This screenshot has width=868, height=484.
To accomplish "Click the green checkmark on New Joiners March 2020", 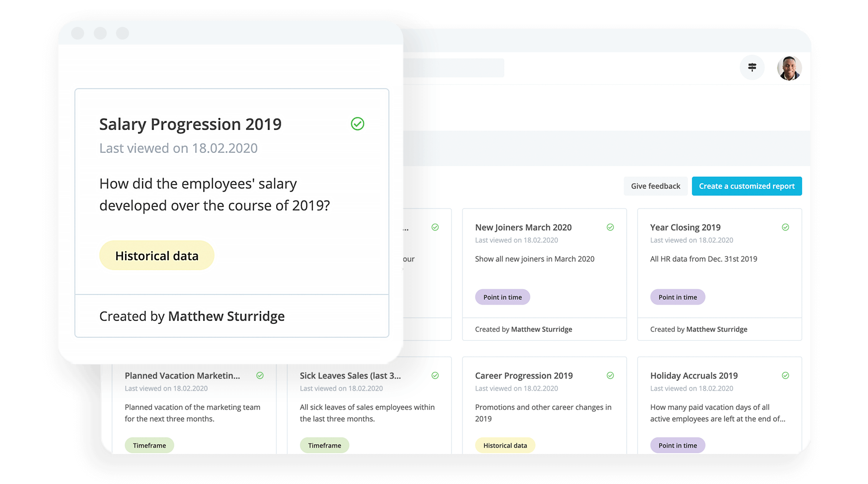I will [610, 227].
